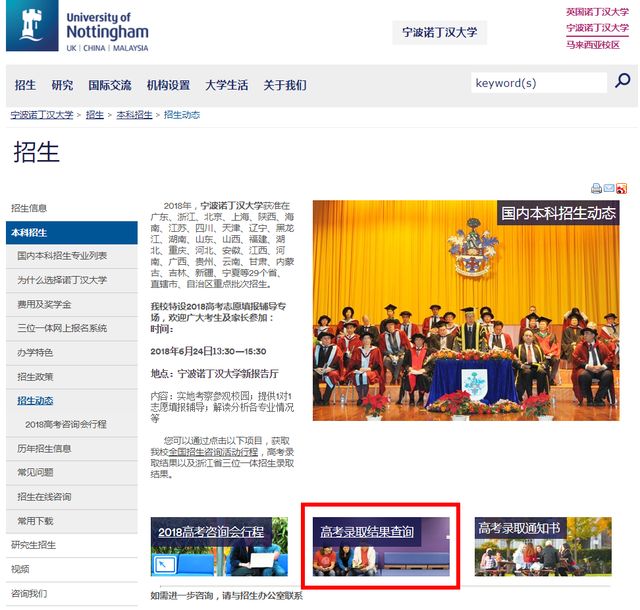
Task: Open 招生在线咨询 in the sidebar
Action: [x=72, y=497]
